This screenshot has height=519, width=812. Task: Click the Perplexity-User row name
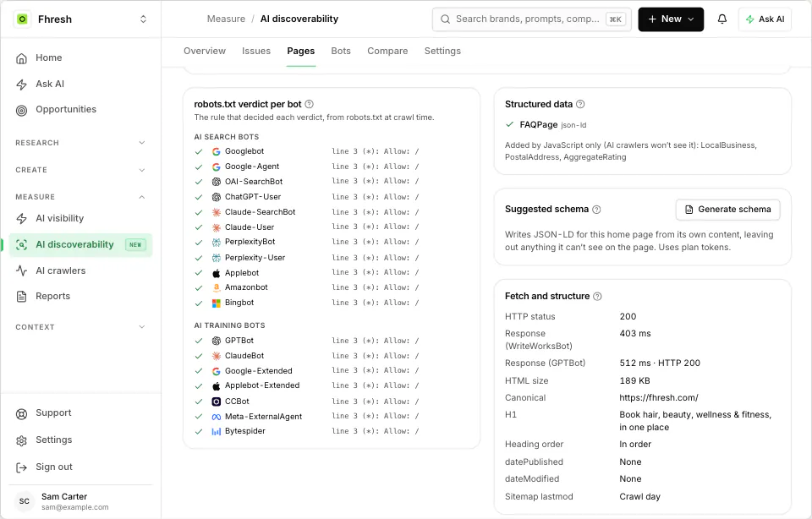255,258
